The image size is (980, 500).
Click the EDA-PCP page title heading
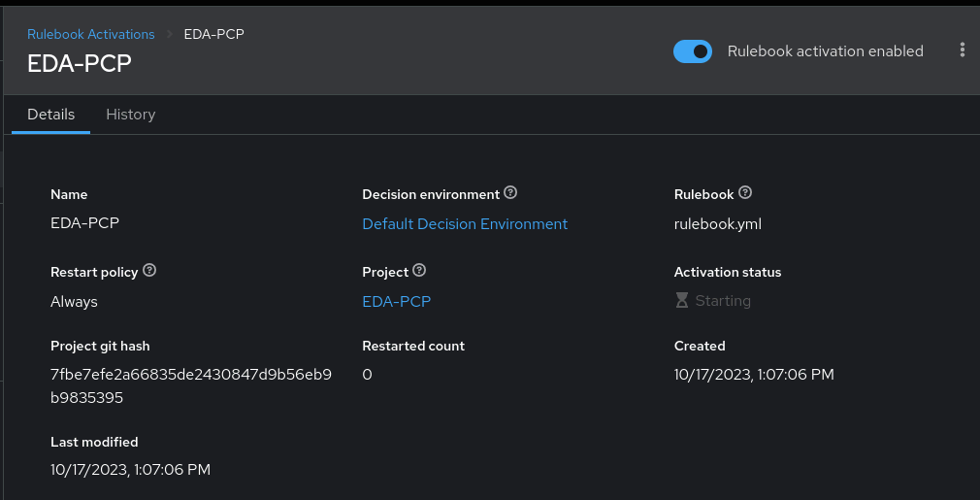[x=79, y=64]
